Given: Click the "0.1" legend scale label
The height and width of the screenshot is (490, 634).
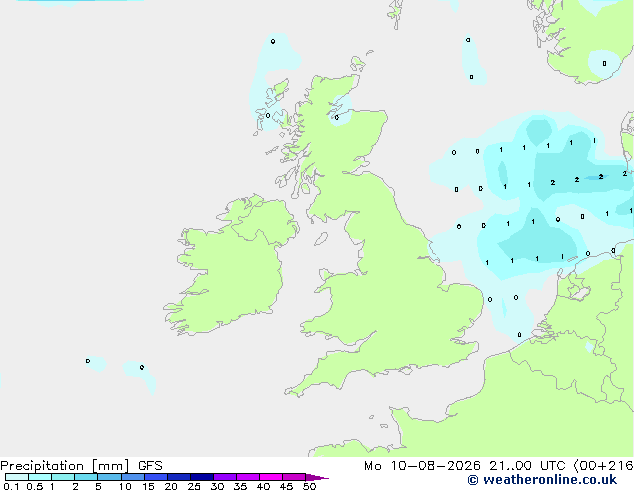Looking at the screenshot, I should [x=11, y=486].
